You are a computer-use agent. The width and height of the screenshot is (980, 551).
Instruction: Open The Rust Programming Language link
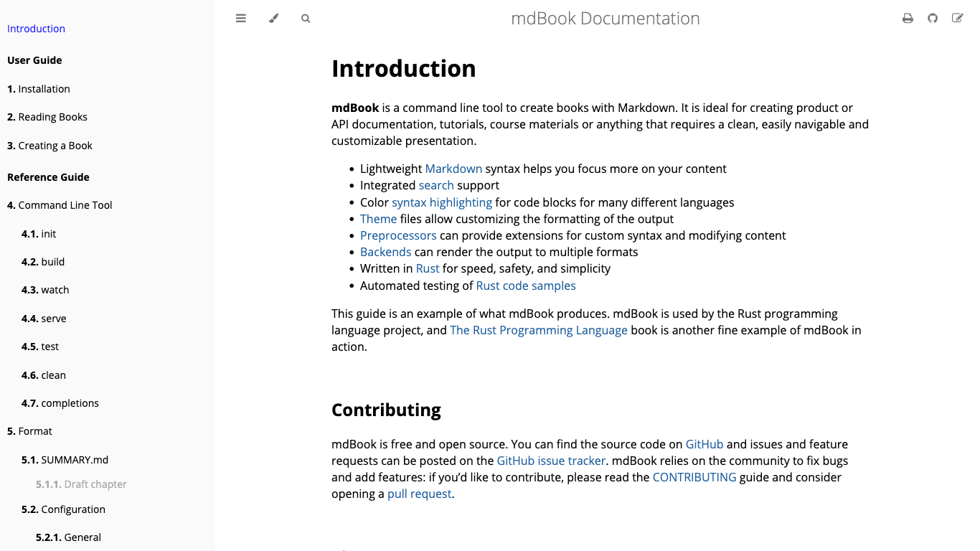click(539, 330)
